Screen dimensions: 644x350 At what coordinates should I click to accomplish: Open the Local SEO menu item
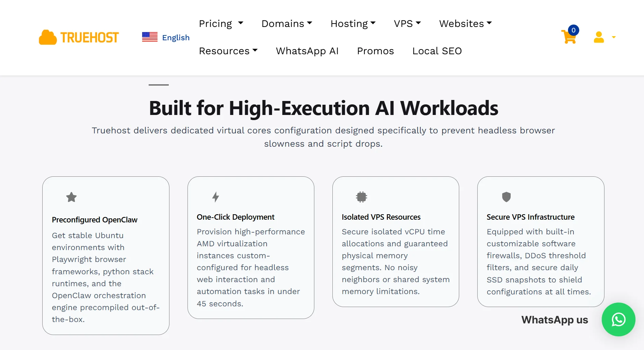(x=437, y=51)
